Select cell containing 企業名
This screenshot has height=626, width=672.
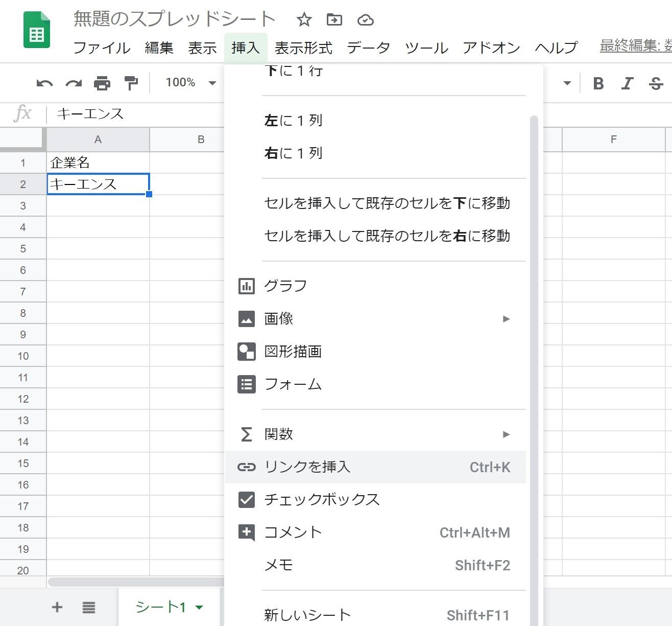pyautogui.click(x=98, y=163)
